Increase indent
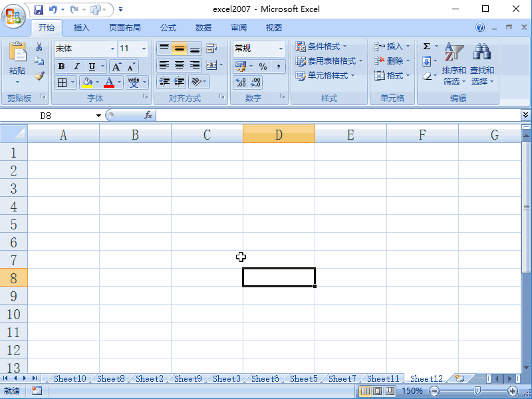Screen dimensions: 532x399 [179, 82]
